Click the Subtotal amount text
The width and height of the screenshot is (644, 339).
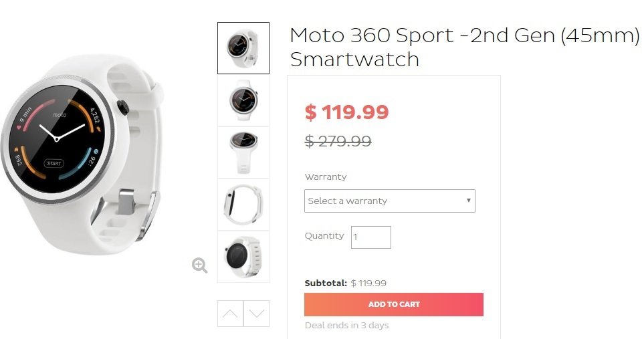click(368, 283)
